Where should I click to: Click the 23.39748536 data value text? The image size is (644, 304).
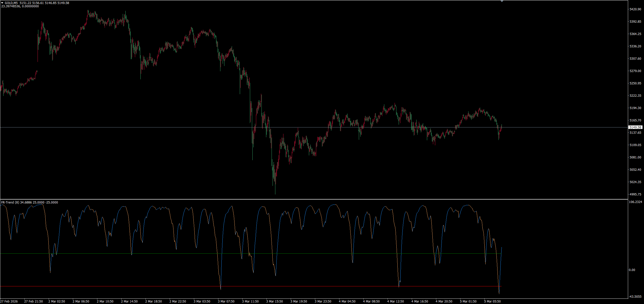coord(10,6)
